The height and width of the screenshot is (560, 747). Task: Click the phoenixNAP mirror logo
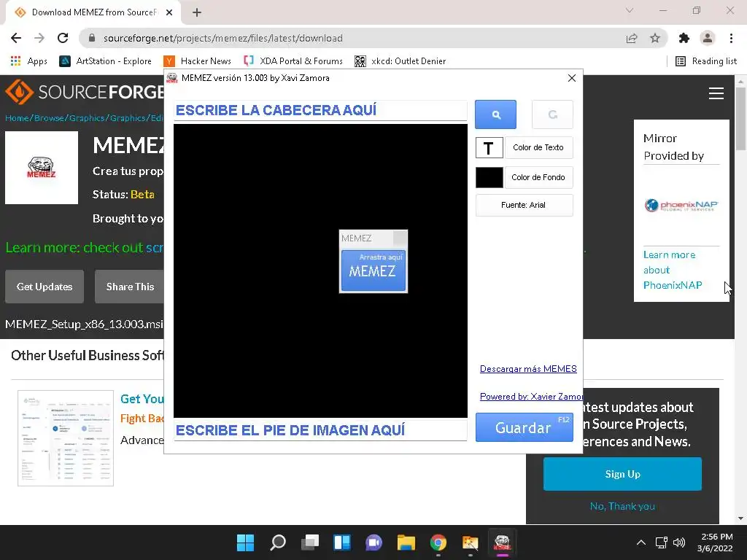681,205
